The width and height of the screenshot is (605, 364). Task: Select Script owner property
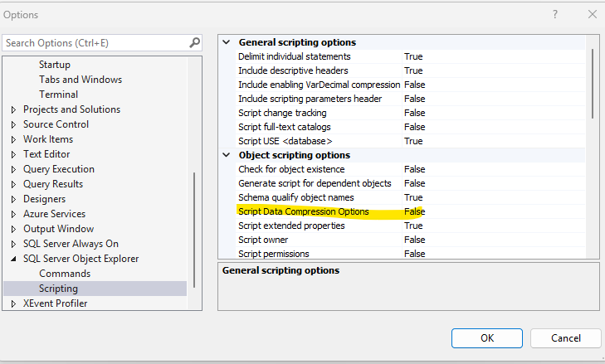click(263, 240)
